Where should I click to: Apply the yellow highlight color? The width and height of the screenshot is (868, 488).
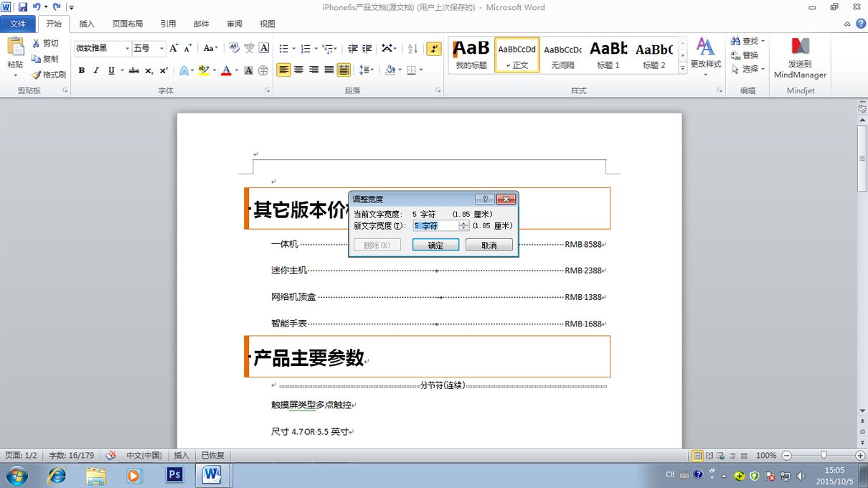(x=203, y=70)
